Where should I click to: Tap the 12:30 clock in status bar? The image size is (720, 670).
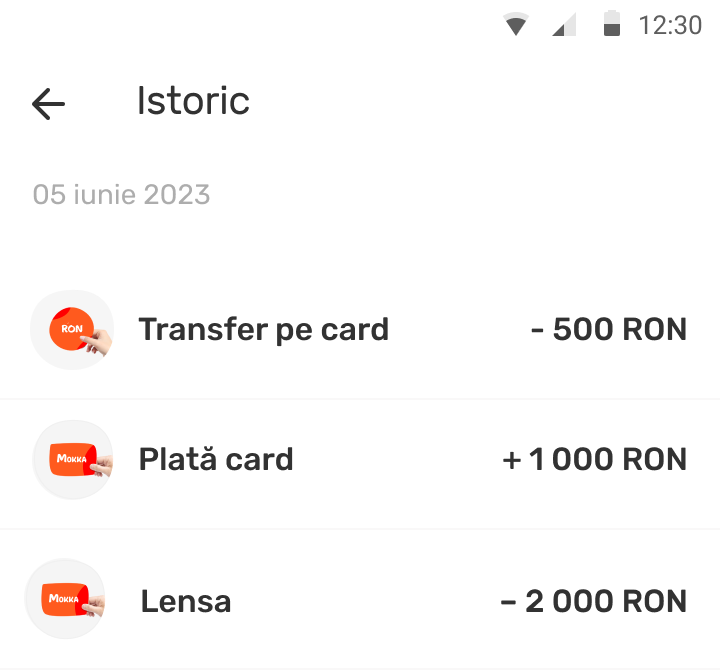(x=670, y=25)
